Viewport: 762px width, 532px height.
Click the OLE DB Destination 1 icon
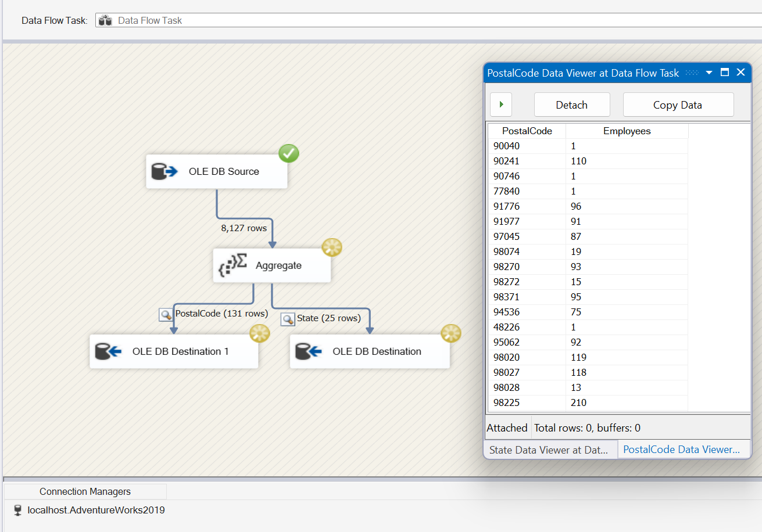pos(108,351)
